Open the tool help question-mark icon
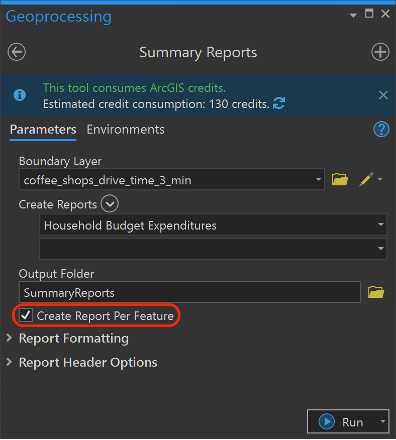The width and height of the screenshot is (396, 440). click(381, 129)
